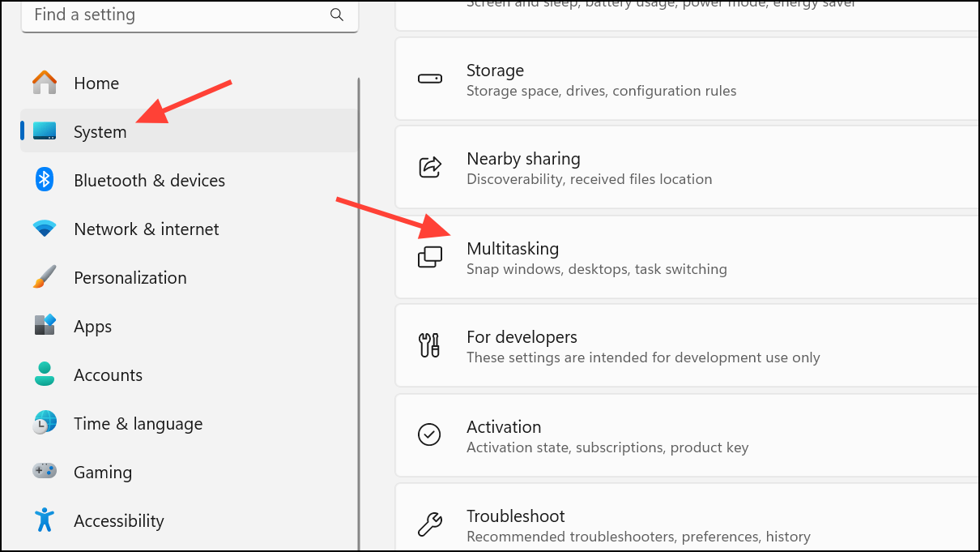Click the For developers tools icon
The width and height of the screenshot is (980, 552).
click(430, 345)
